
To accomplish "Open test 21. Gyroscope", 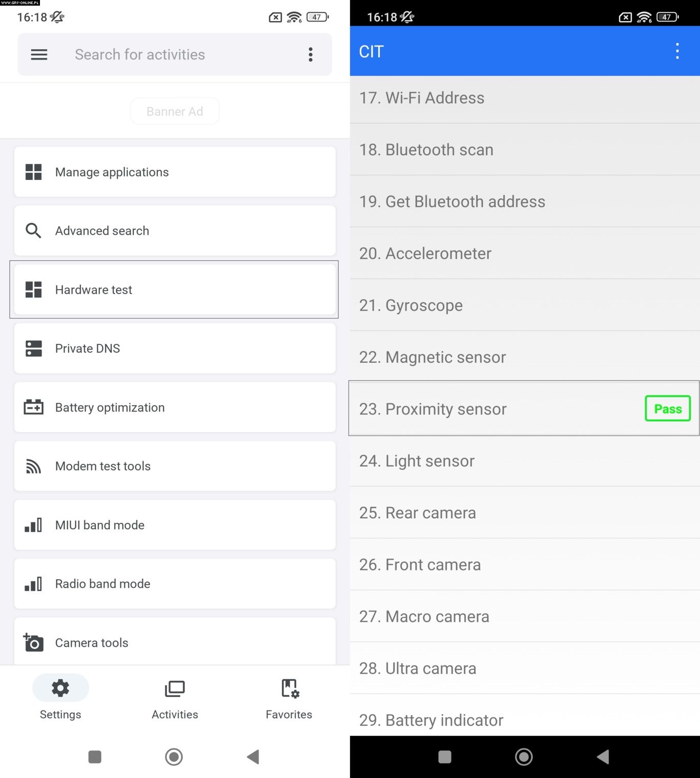I will (525, 305).
